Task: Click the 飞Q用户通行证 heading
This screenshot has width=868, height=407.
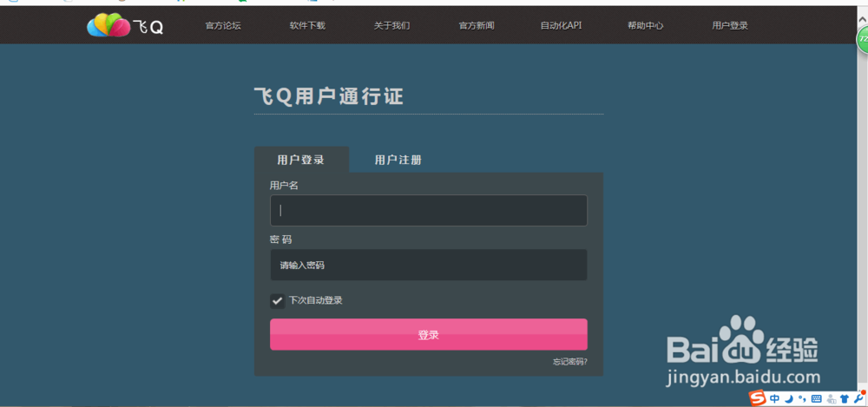Action: (329, 97)
